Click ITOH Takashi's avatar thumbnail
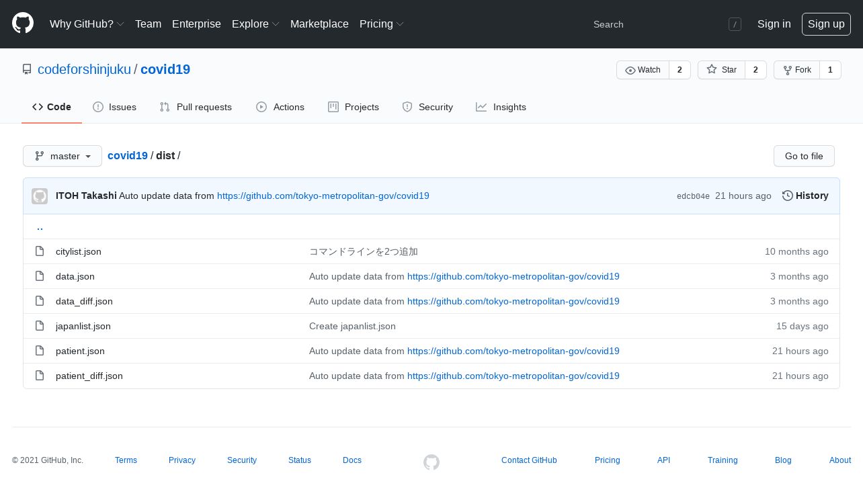The width and height of the screenshot is (863, 504). 40,196
